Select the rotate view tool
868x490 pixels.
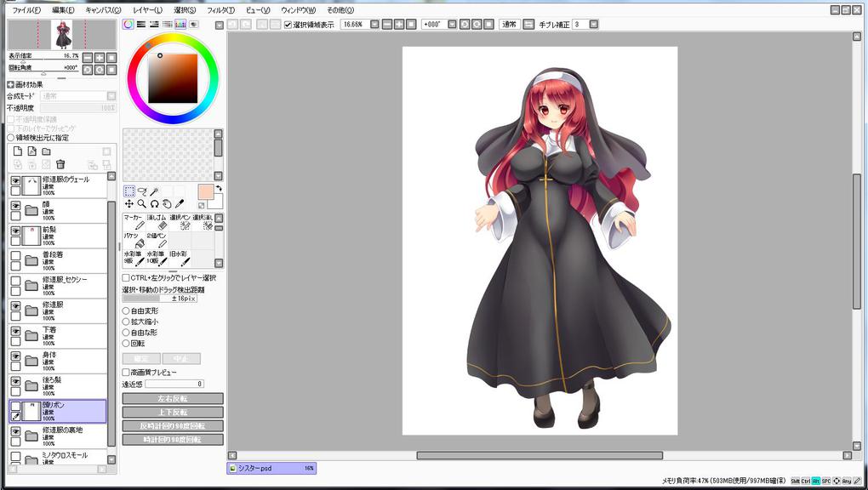click(154, 204)
